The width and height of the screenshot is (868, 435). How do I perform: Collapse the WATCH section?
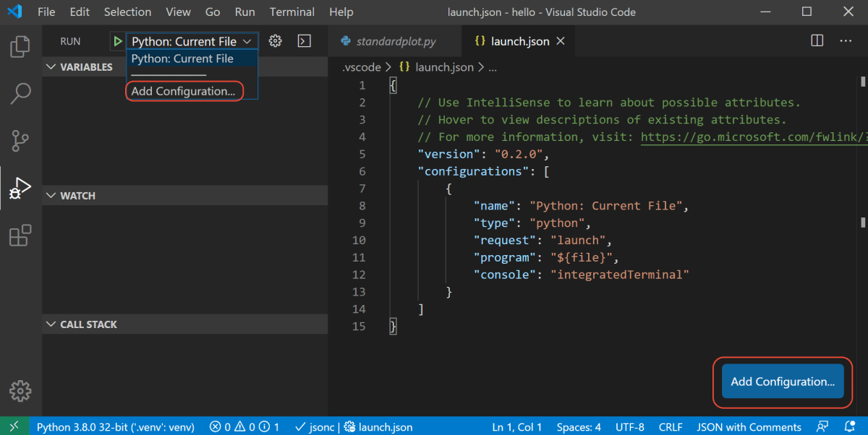(51, 195)
